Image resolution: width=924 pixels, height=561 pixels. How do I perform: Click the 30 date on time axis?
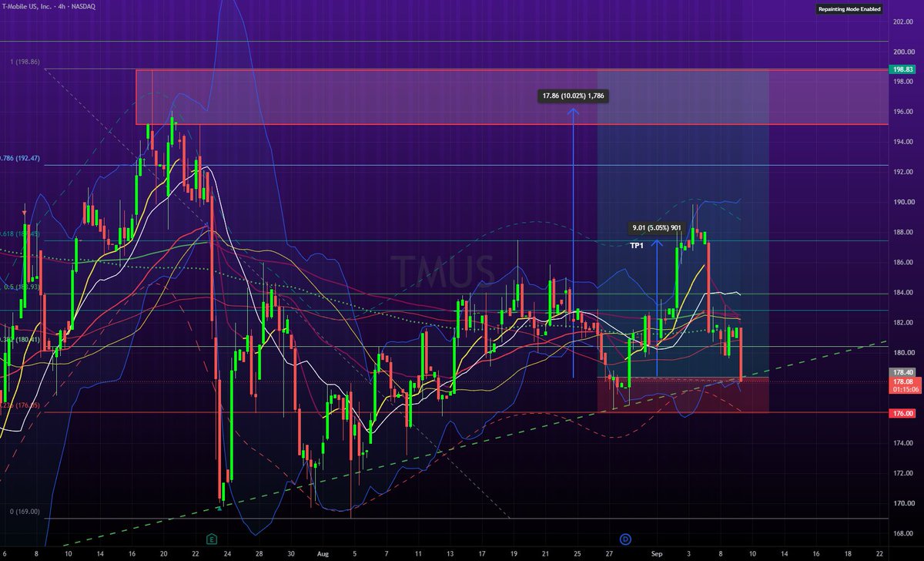pos(291,553)
